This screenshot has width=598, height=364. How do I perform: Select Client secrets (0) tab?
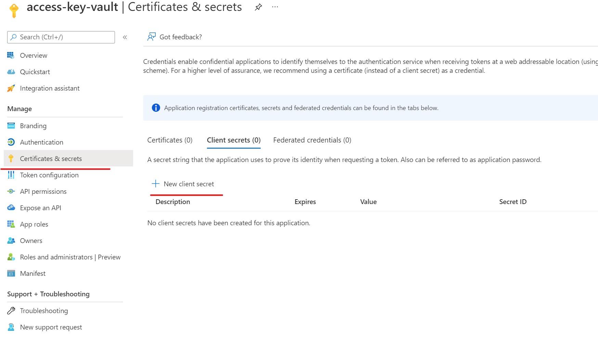pos(234,140)
